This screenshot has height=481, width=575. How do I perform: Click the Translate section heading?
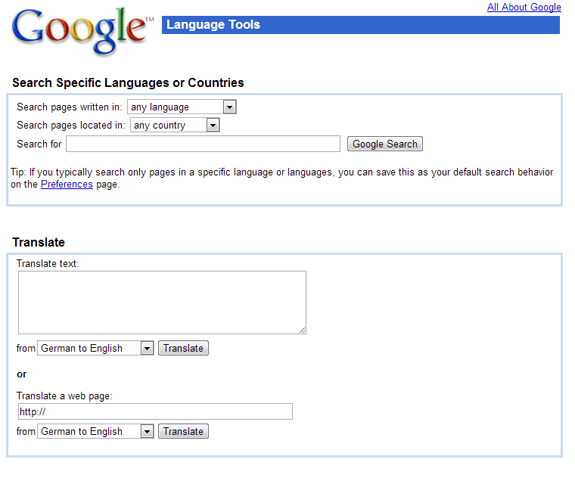click(x=39, y=242)
